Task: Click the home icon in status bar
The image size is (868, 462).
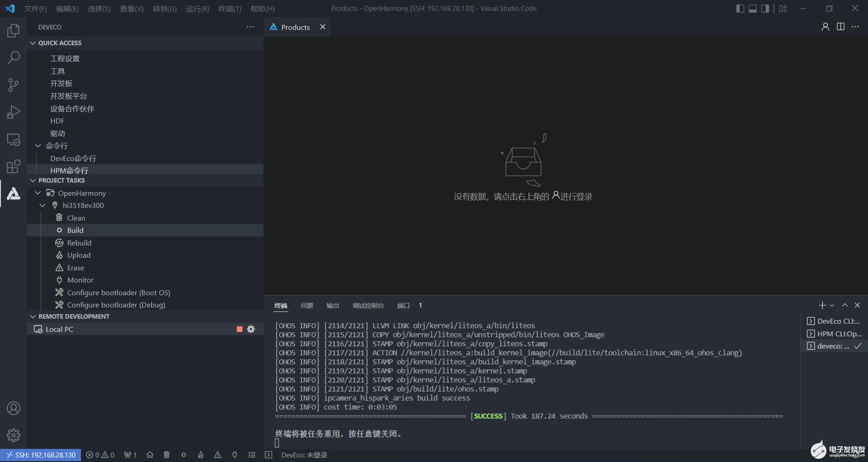Action: pos(150,455)
